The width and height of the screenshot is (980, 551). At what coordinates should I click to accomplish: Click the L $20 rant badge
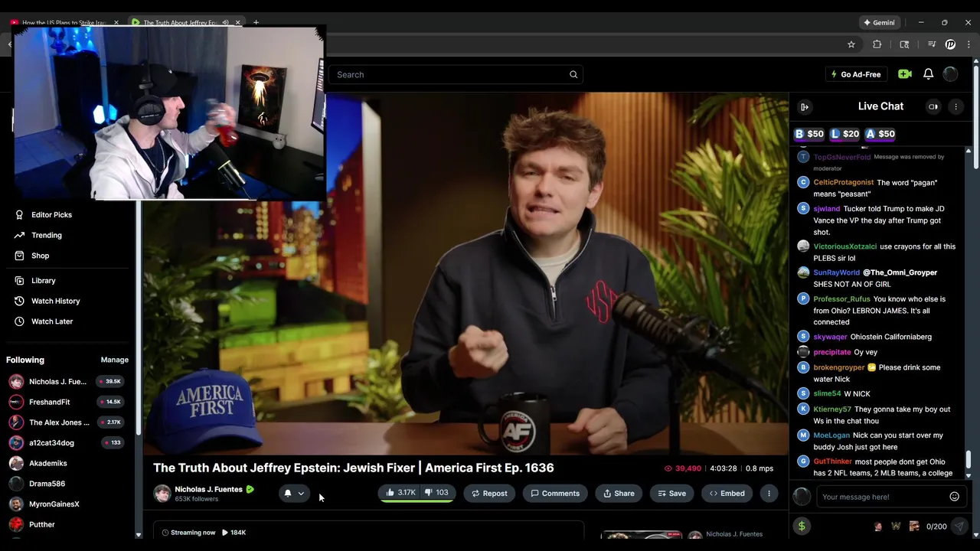click(845, 134)
